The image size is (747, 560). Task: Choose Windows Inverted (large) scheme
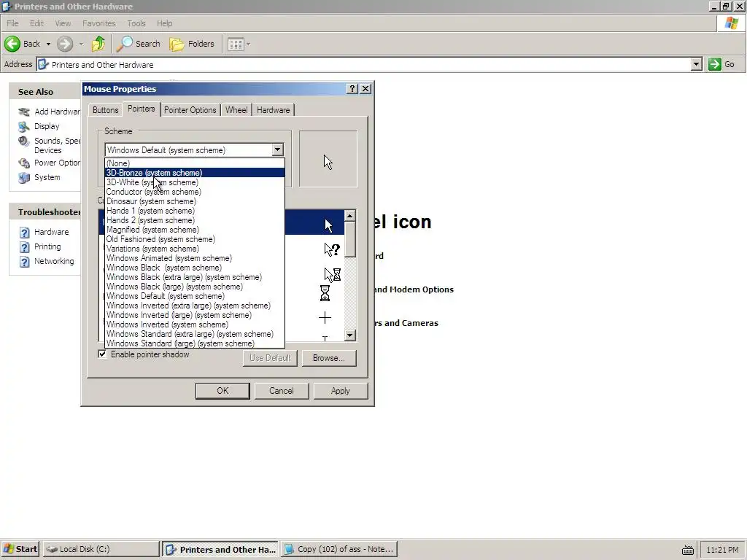pyautogui.click(x=194, y=315)
